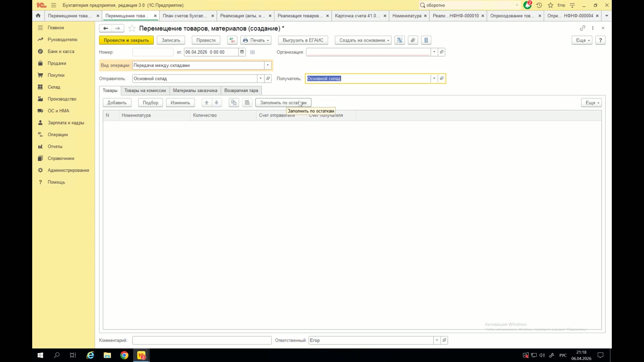Viewport: 644px width, 362px height.
Task: Click the Подбор button
Action: (x=151, y=103)
